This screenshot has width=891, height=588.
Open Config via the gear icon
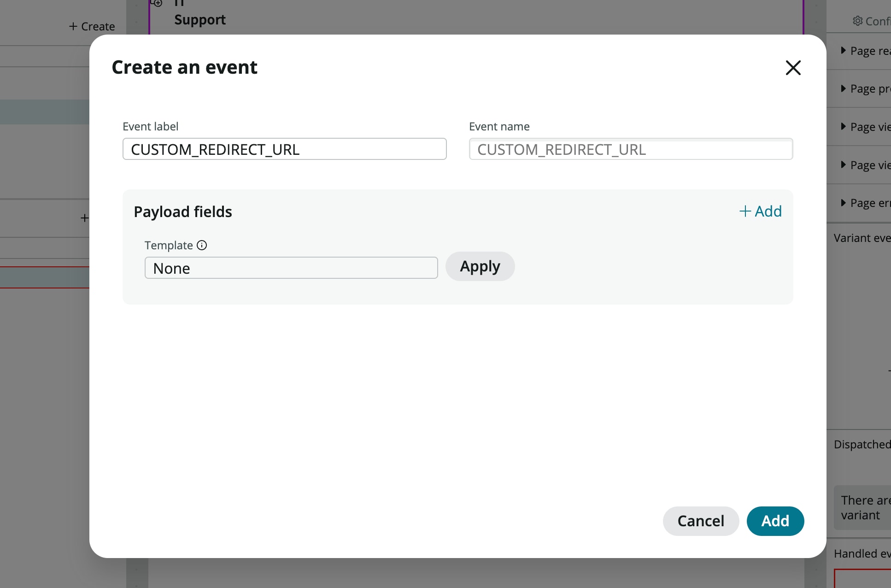coord(857,21)
